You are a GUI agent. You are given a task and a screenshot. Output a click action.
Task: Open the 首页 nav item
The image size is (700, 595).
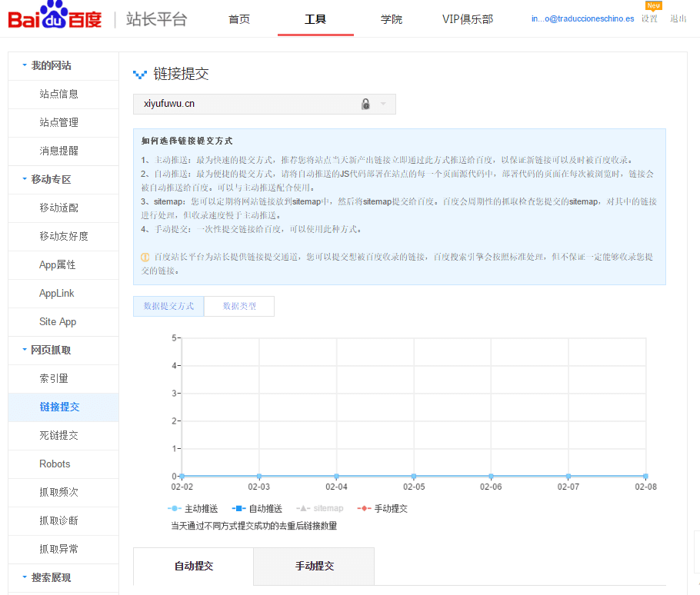pos(239,19)
